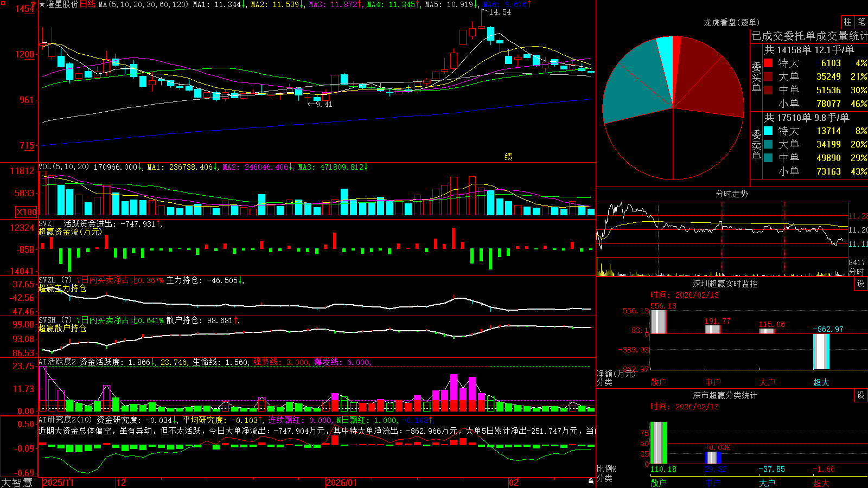The width and height of the screenshot is (868, 488).
Task: Click the 12 month marker on timeline
Action: (121, 483)
